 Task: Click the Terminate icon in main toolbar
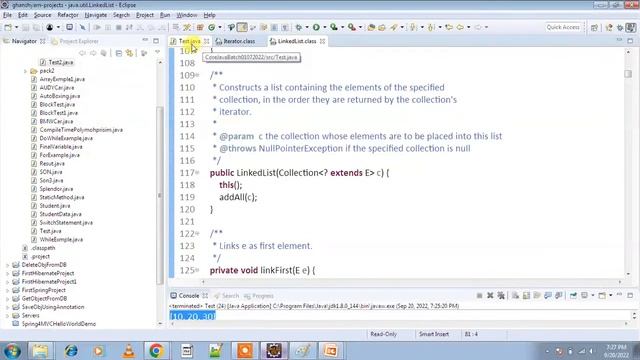[119, 27]
